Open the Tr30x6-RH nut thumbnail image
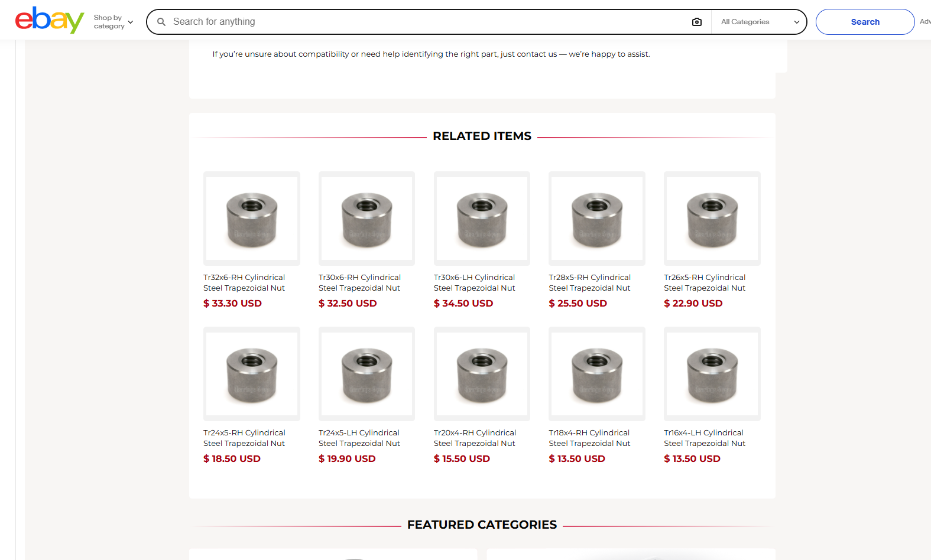The image size is (931, 560). (366, 219)
